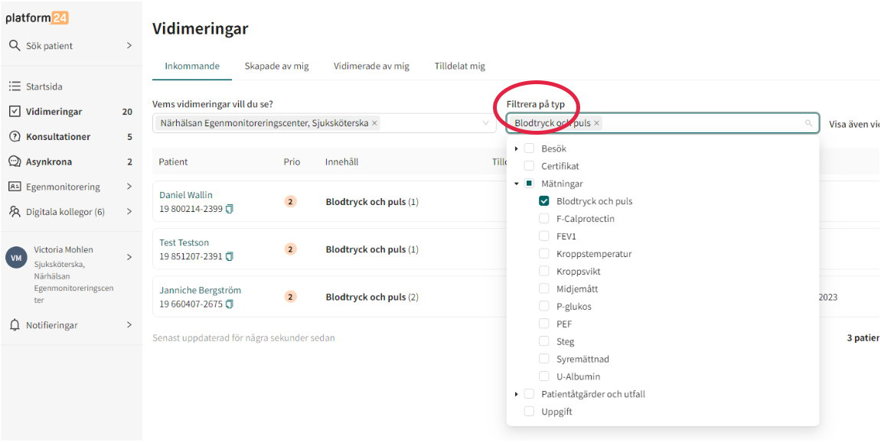This screenshot has width=880, height=443.
Task: Open patient Janniche Bergström
Action: [200, 290]
